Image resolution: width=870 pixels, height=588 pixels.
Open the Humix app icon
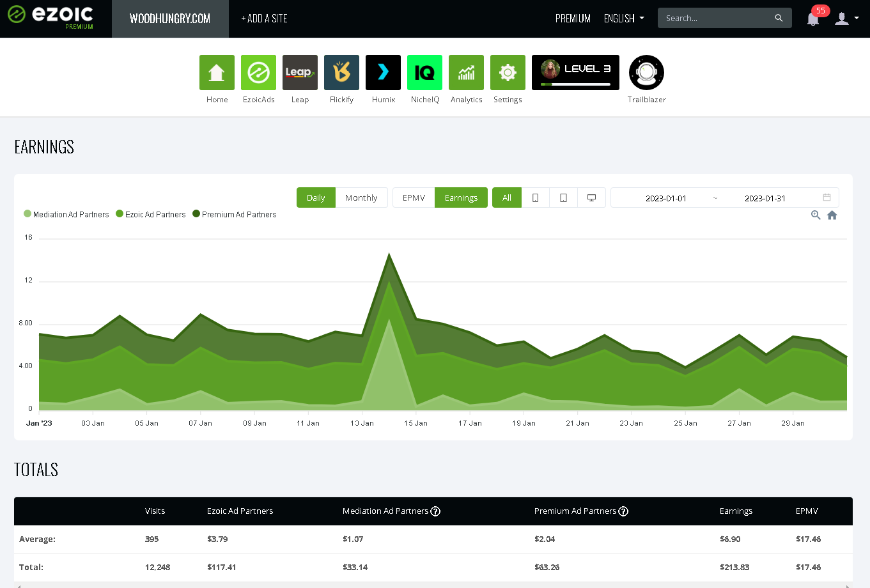point(383,72)
